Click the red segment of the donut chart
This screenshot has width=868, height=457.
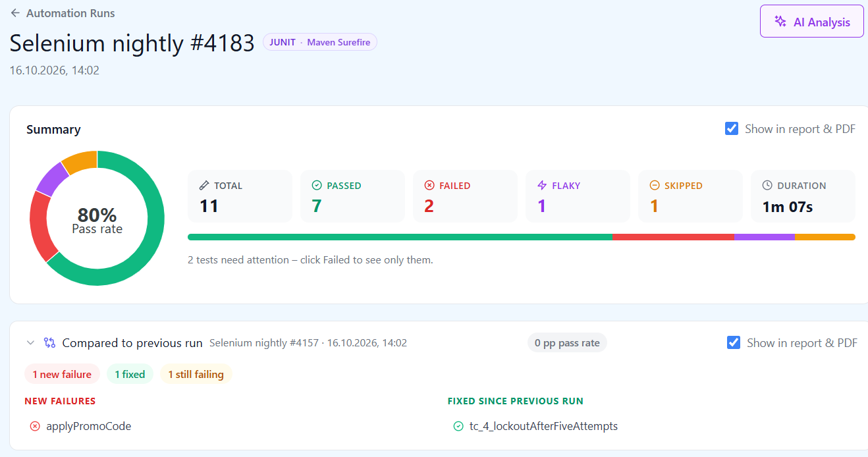tap(41, 227)
